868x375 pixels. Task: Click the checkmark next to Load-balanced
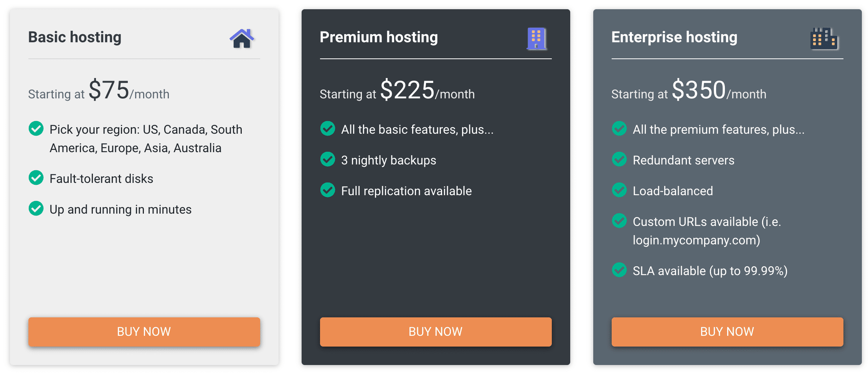tap(619, 190)
